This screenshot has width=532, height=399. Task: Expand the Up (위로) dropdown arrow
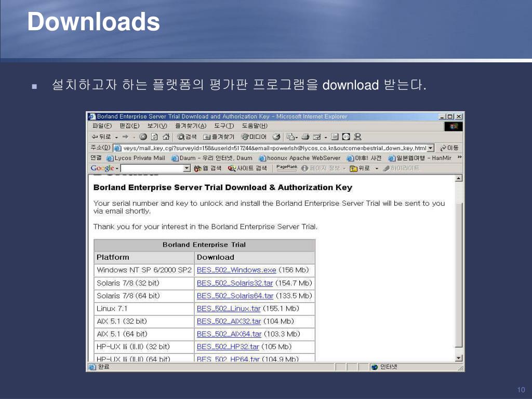tap(376, 168)
